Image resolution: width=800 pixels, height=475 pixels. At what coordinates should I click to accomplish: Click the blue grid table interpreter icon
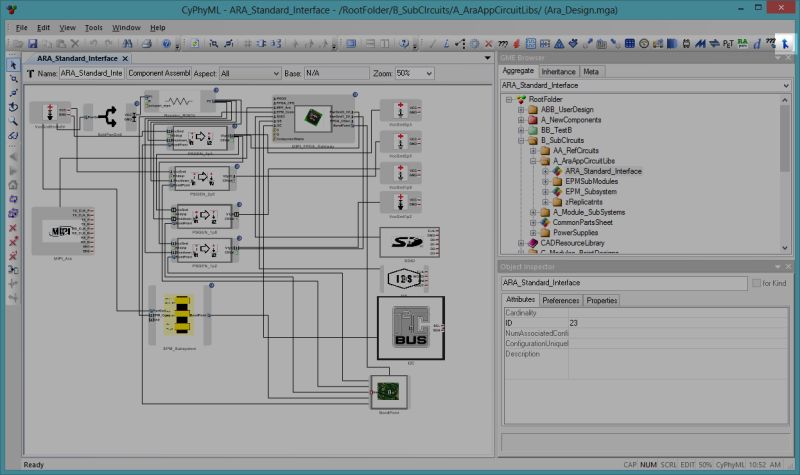630,44
